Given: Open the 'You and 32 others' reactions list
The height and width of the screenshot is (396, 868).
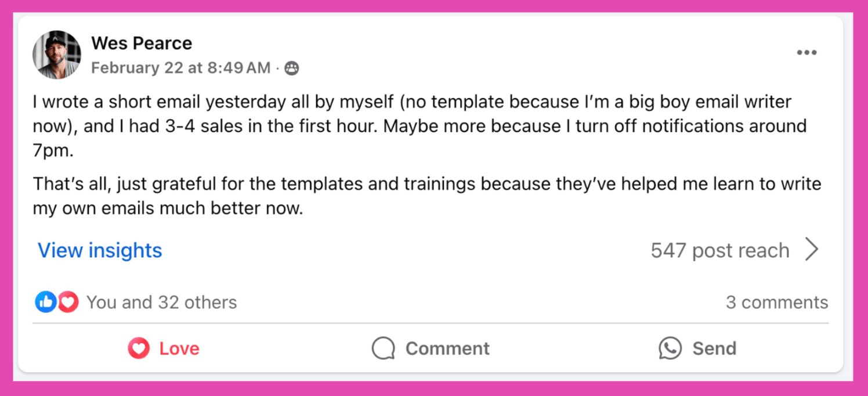Looking at the screenshot, I should click(x=162, y=303).
